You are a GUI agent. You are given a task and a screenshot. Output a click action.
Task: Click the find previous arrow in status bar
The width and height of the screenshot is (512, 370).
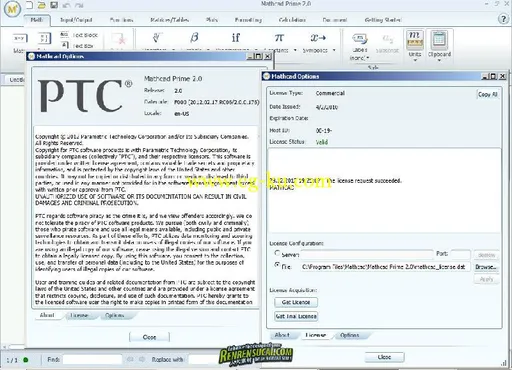click(130, 359)
